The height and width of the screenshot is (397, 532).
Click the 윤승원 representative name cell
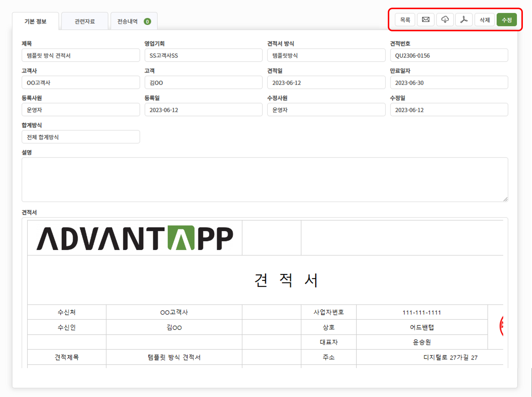pyautogui.click(x=422, y=342)
